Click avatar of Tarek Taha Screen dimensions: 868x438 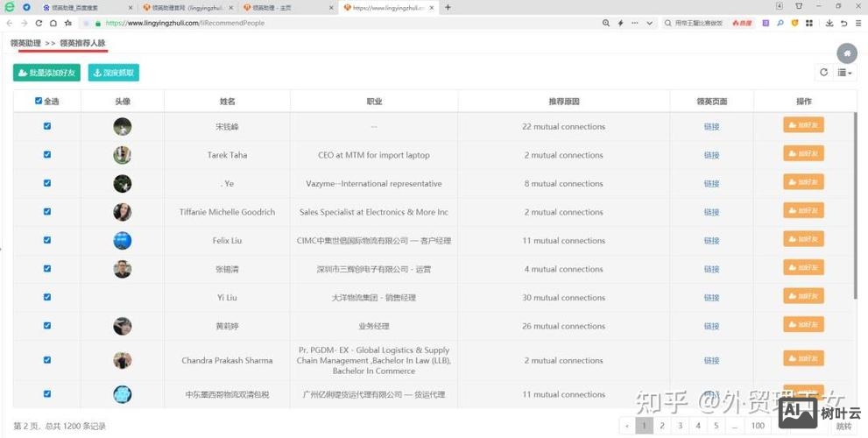pos(123,155)
